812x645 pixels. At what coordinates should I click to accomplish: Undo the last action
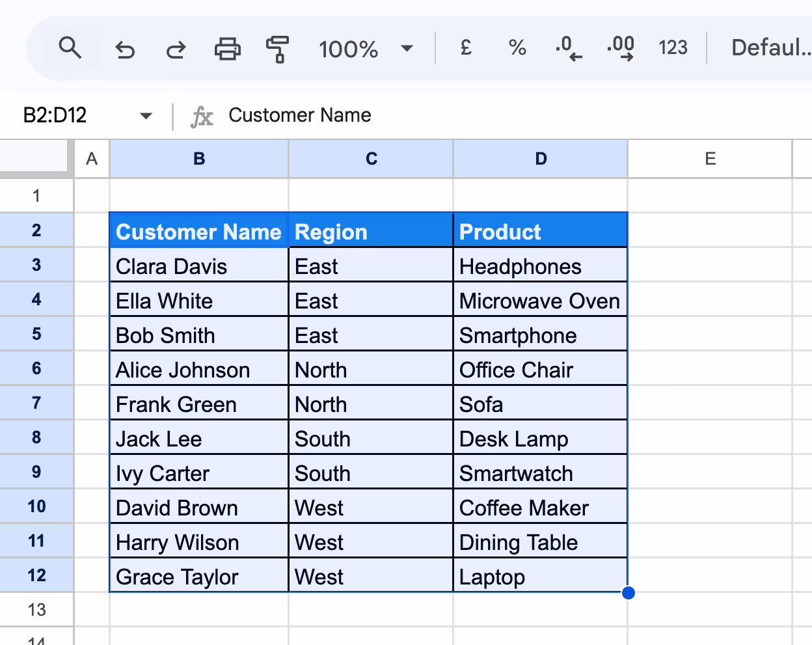(x=125, y=49)
